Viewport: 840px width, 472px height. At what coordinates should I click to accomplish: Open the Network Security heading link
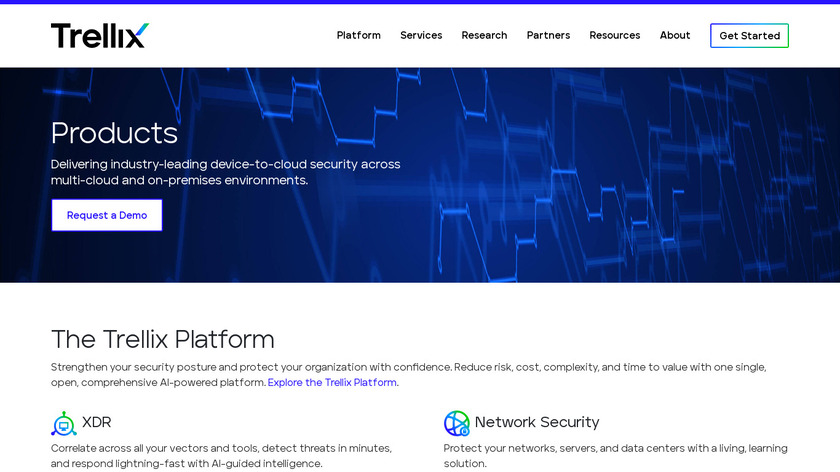coord(537,422)
